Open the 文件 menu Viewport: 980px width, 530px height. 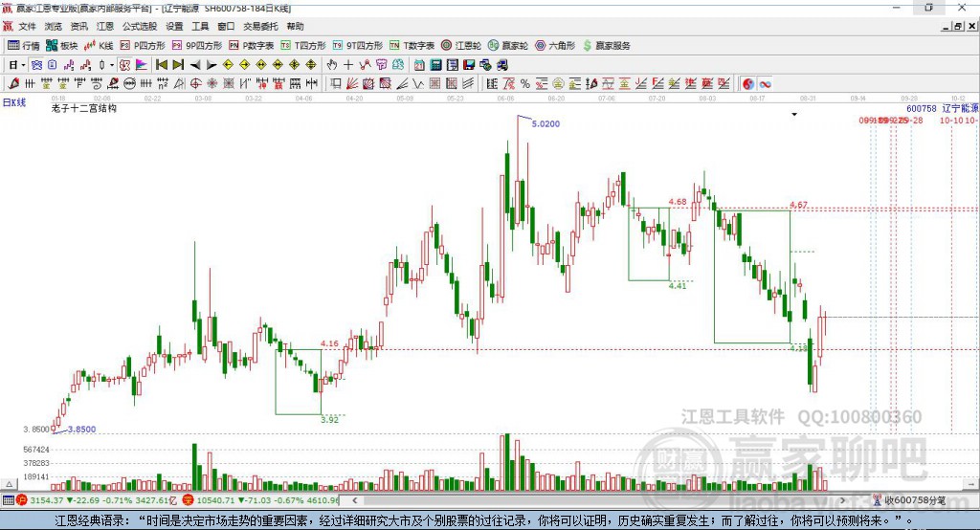click(x=27, y=26)
